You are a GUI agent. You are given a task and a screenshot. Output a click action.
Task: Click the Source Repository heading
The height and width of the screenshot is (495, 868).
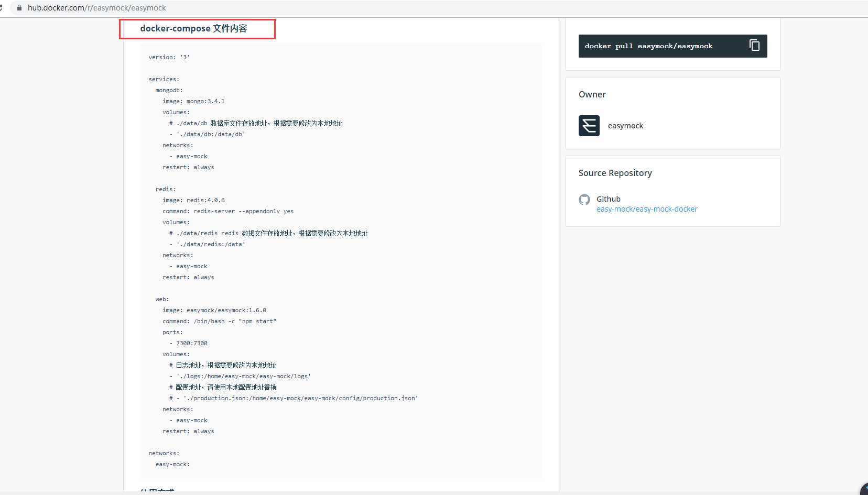coord(615,173)
